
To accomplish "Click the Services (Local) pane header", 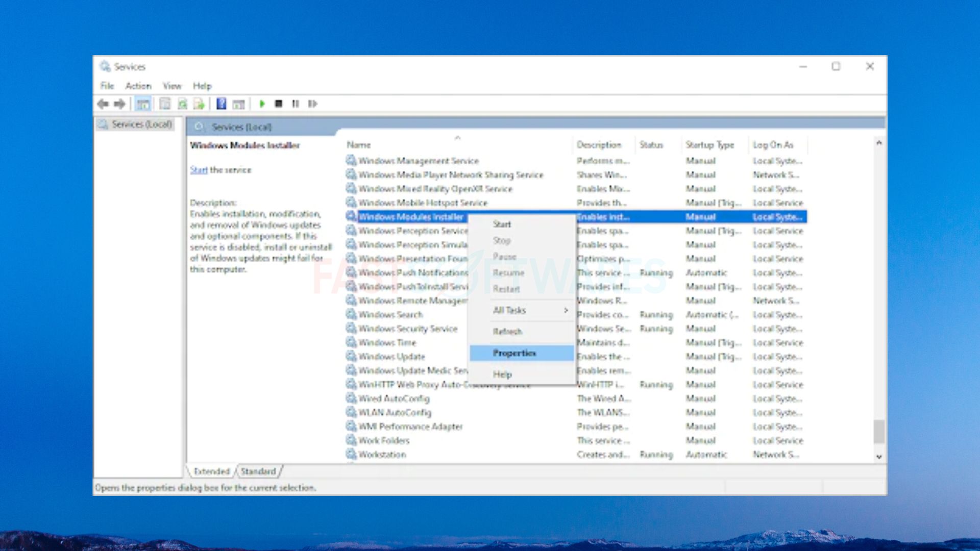I will (241, 127).
